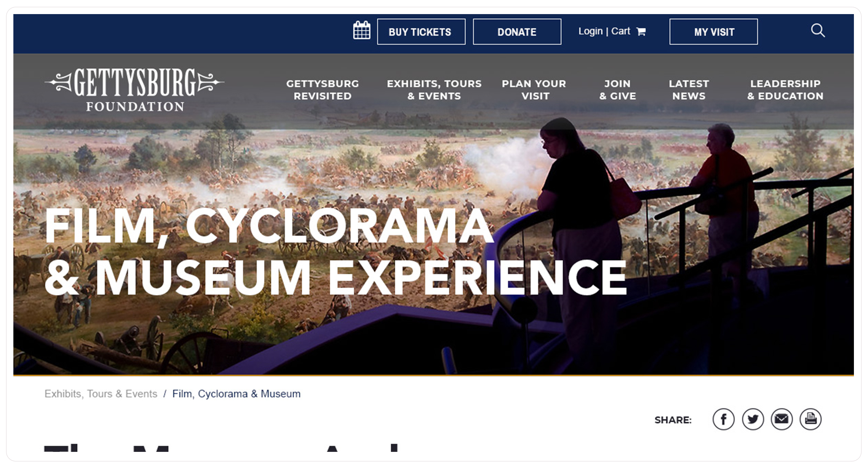This screenshot has height=469, width=868.
Task: Share page on Twitter
Action: pyautogui.click(x=753, y=420)
